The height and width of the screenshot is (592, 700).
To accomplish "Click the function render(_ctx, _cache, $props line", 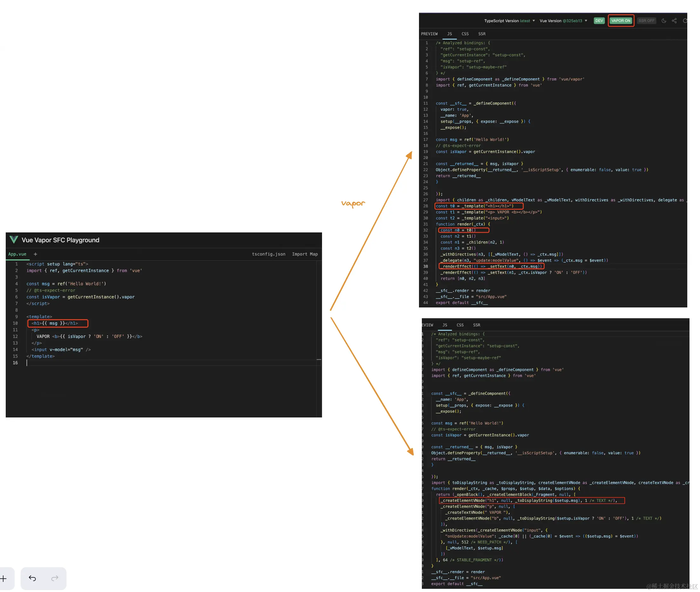I will click(x=505, y=489).
